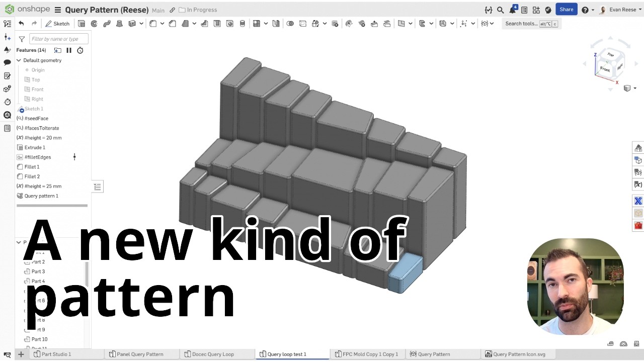The height and width of the screenshot is (362, 644).
Task: Click Search tools box
Action: tap(531, 24)
